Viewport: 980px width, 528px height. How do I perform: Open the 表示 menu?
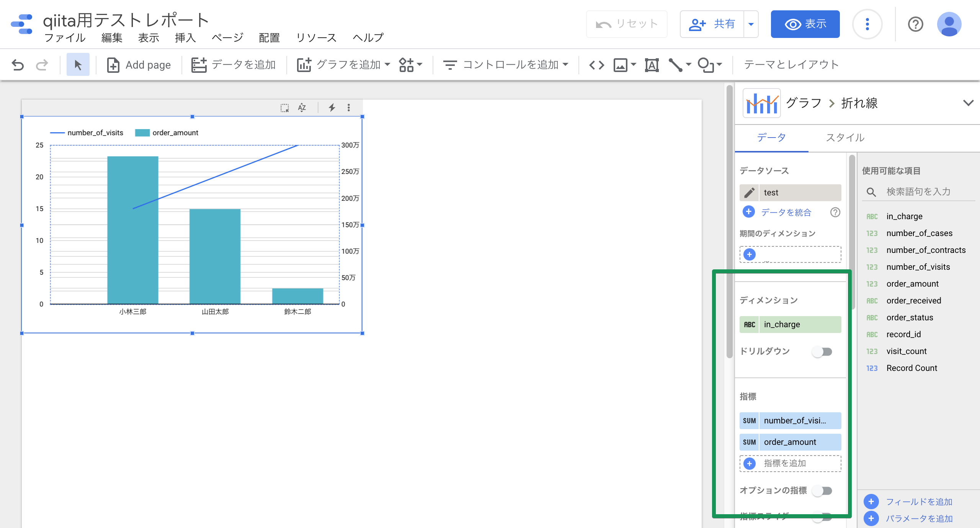pos(149,38)
